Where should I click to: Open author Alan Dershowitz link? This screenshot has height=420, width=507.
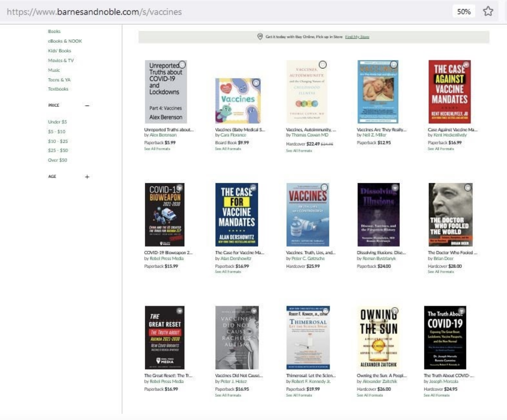[x=236, y=258]
